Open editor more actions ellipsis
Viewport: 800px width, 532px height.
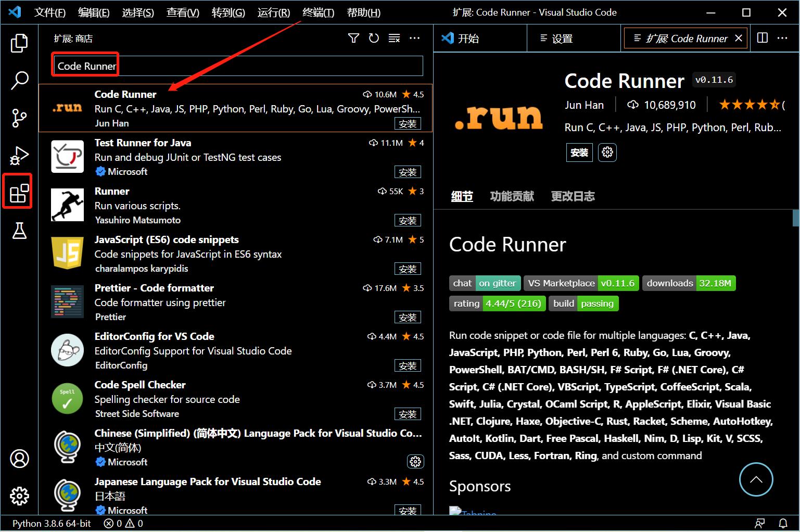(x=782, y=38)
